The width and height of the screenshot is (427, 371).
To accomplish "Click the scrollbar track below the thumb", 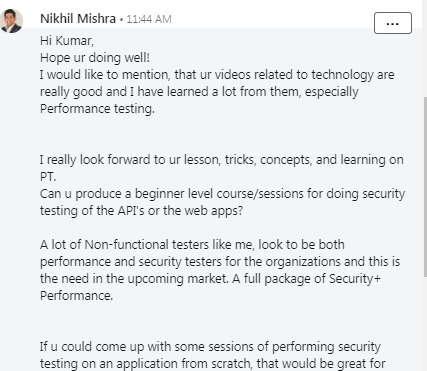I will pos(425,323).
